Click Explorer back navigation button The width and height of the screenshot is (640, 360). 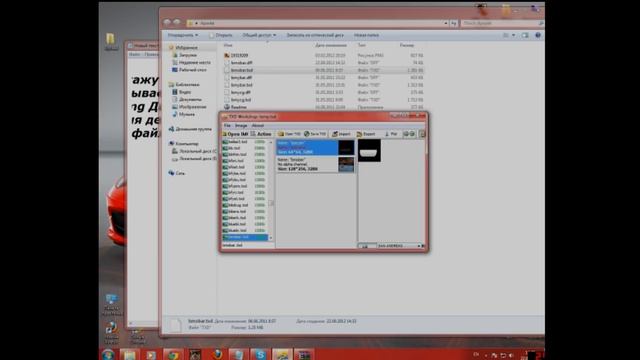pos(167,22)
